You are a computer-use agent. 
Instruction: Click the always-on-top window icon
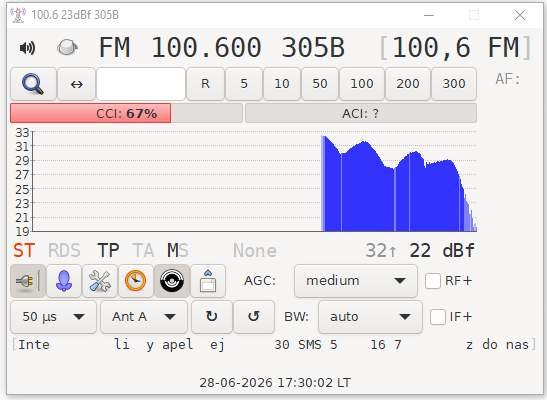pyautogui.click(x=208, y=281)
